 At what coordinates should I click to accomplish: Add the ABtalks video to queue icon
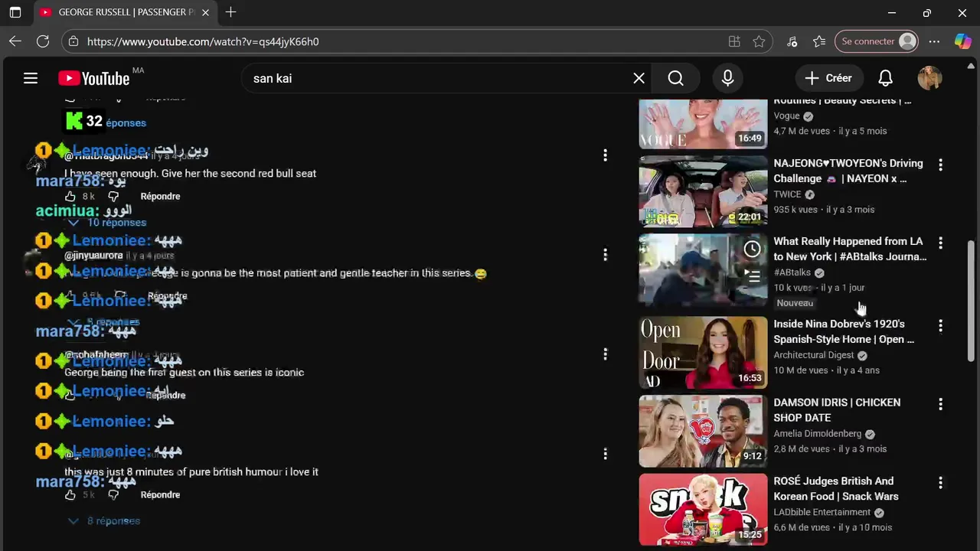pyautogui.click(x=753, y=276)
